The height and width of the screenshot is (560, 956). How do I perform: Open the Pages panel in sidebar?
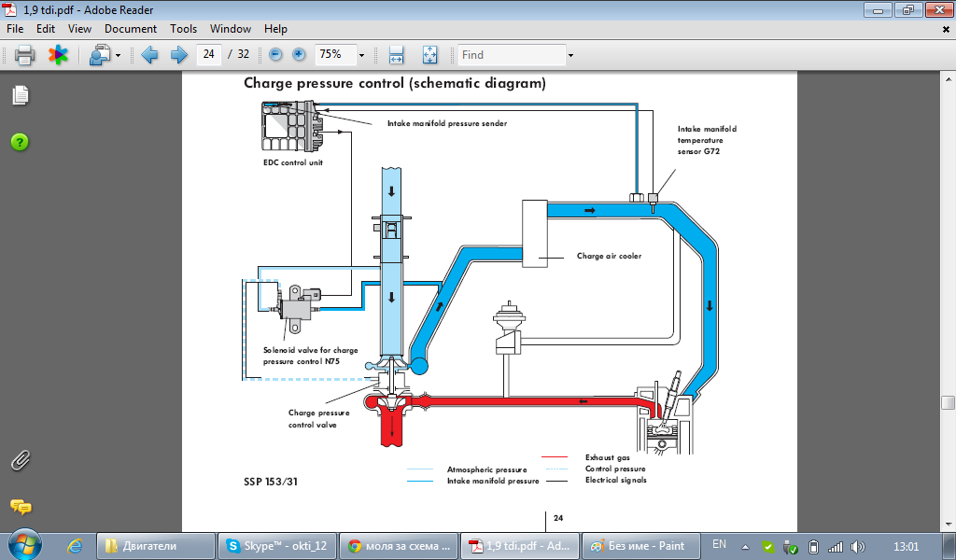click(21, 95)
